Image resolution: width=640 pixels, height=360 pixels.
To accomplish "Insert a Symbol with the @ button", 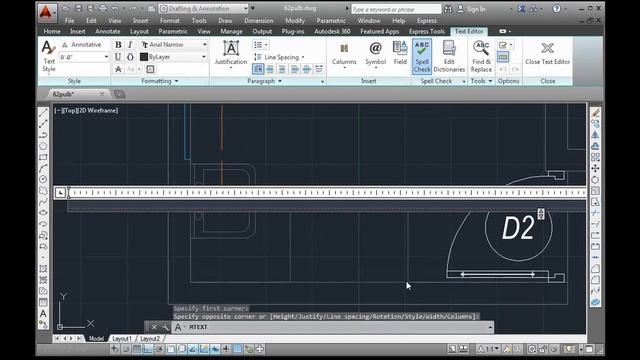I will click(375, 53).
